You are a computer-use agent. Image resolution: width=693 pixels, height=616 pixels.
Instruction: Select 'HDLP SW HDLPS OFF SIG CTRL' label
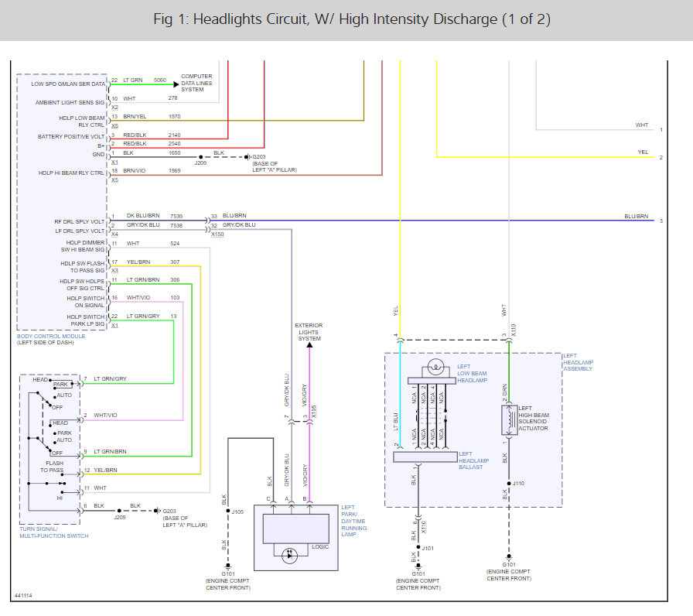click(82, 285)
